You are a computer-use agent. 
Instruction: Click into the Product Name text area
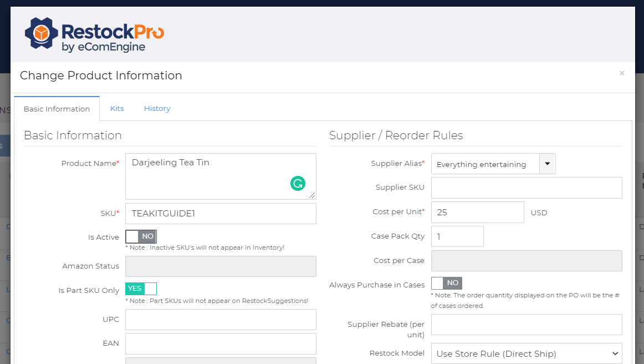[x=221, y=176]
